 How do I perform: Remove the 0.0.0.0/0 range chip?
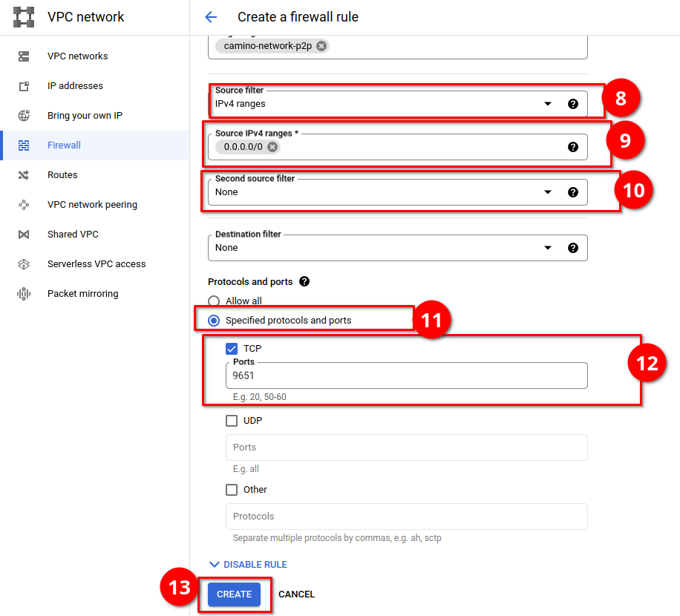click(272, 147)
